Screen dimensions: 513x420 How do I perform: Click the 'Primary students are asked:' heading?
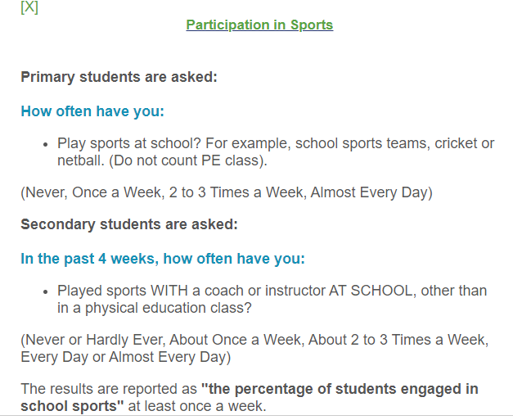[119, 77]
